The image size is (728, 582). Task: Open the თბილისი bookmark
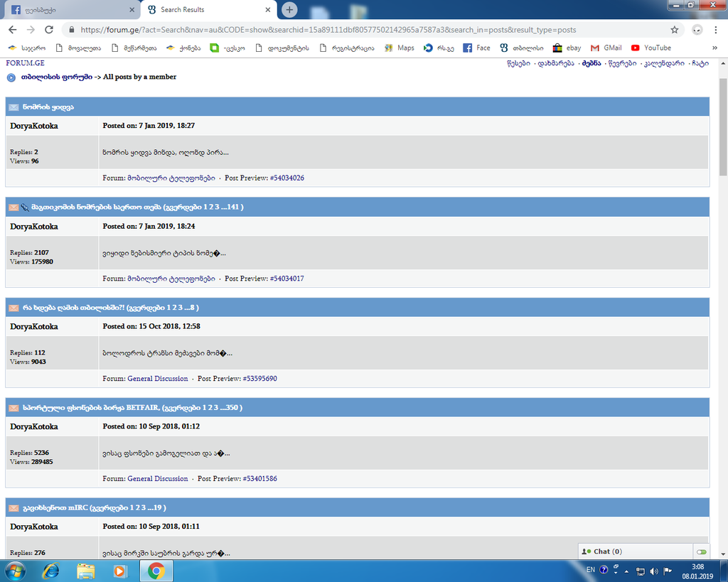(522, 48)
